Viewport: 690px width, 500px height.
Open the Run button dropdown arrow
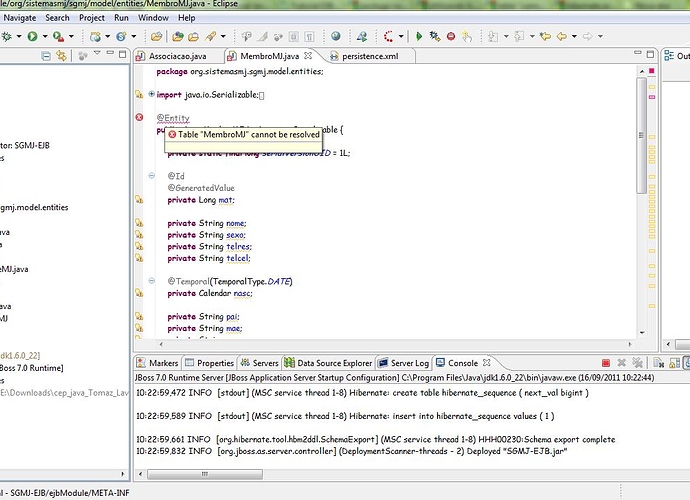tap(43, 37)
